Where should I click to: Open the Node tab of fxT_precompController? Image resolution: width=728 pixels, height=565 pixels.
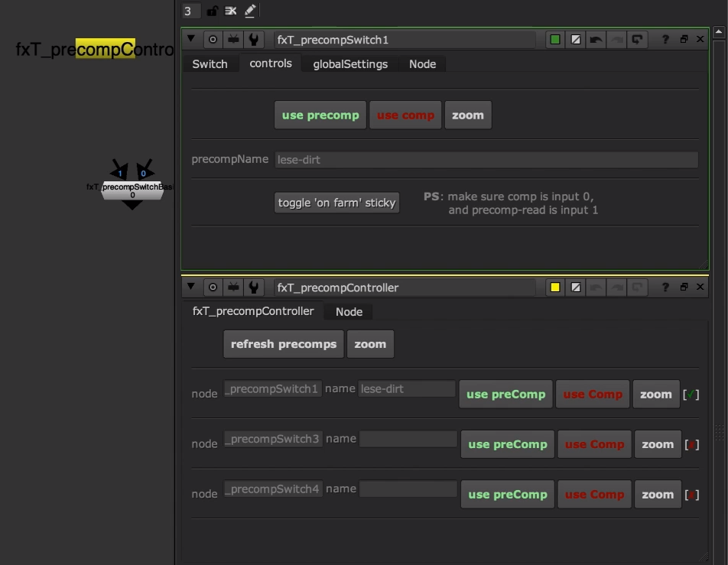point(348,311)
